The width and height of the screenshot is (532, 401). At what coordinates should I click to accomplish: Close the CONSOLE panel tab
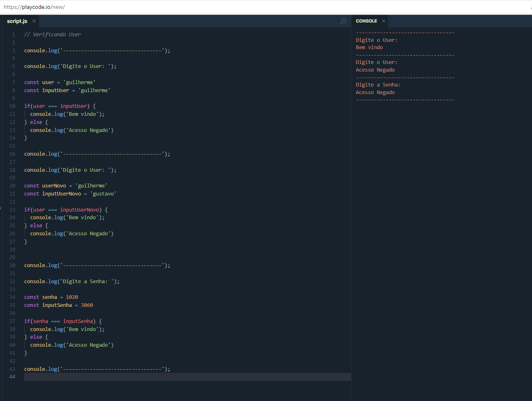coord(384,21)
